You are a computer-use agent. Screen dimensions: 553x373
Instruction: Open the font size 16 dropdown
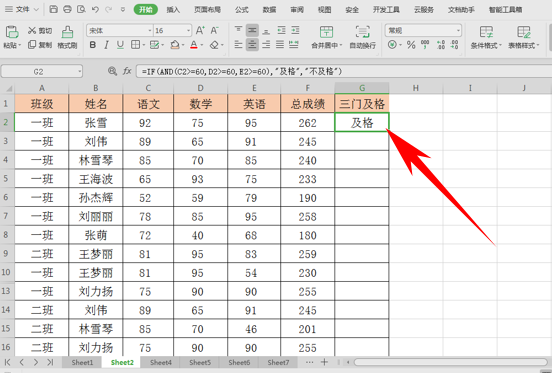[188, 31]
